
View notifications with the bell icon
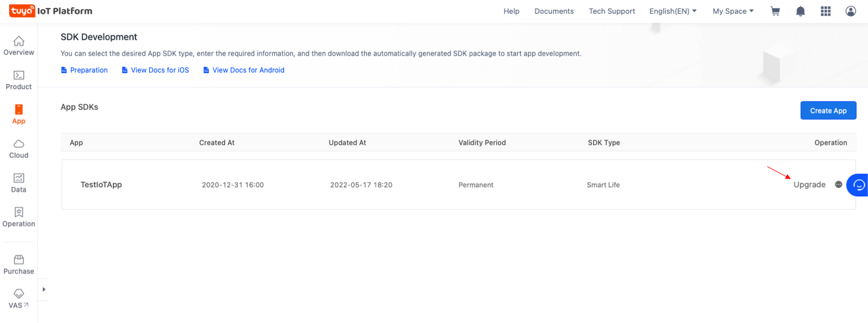coord(801,11)
